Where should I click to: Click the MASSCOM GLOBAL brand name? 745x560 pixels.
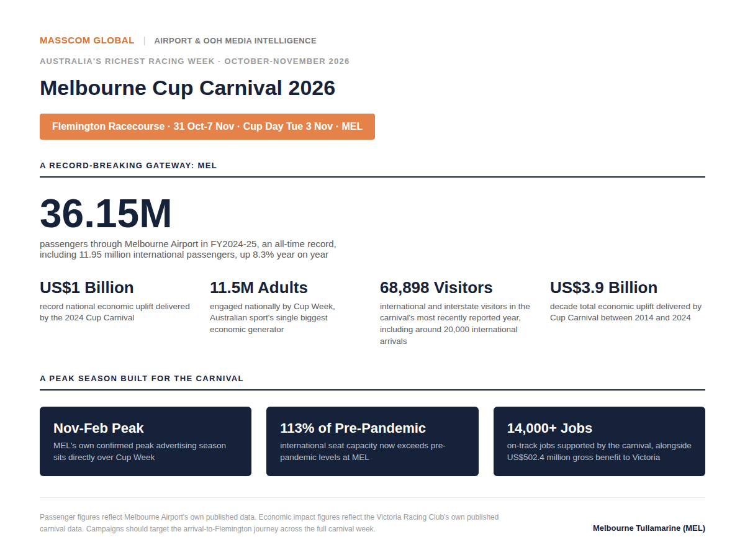[x=87, y=40]
